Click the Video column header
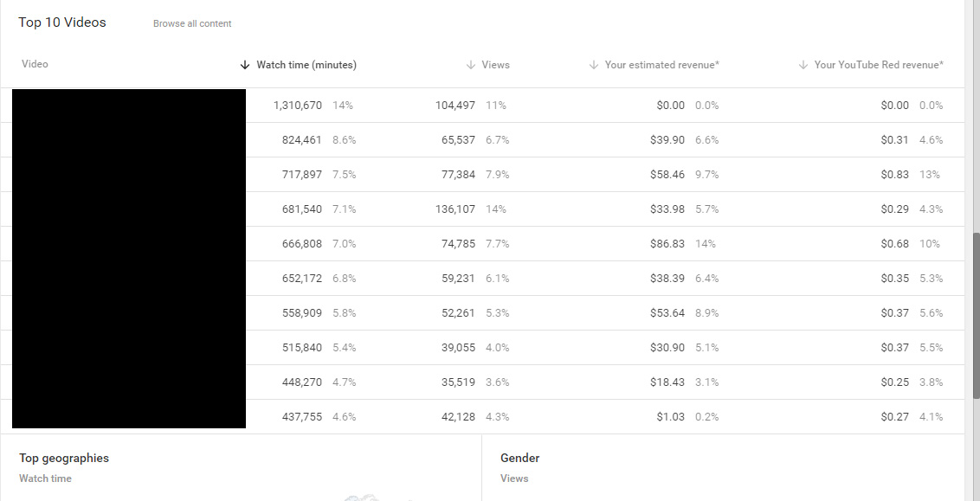 point(35,64)
